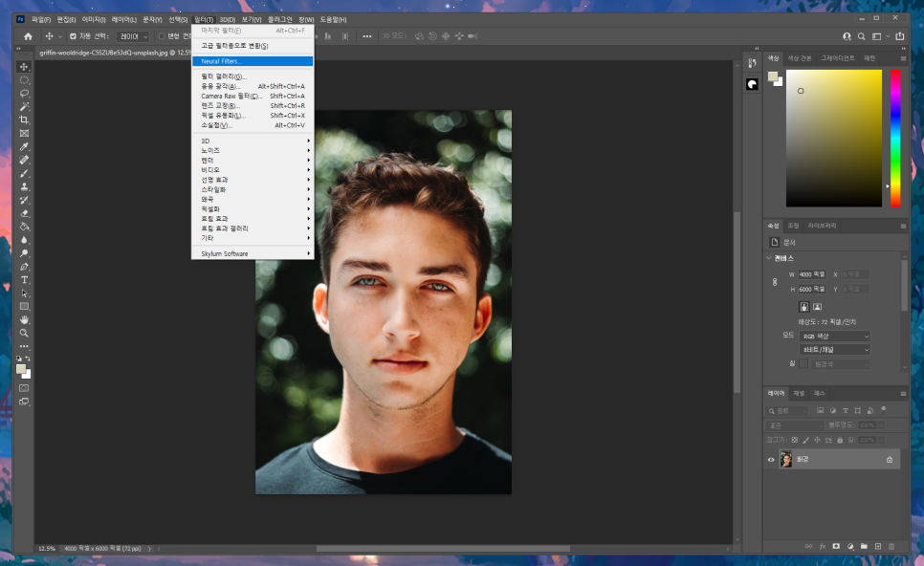The image size is (924, 566).
Task: Select the History Brush tool
Action: [24, 200]
